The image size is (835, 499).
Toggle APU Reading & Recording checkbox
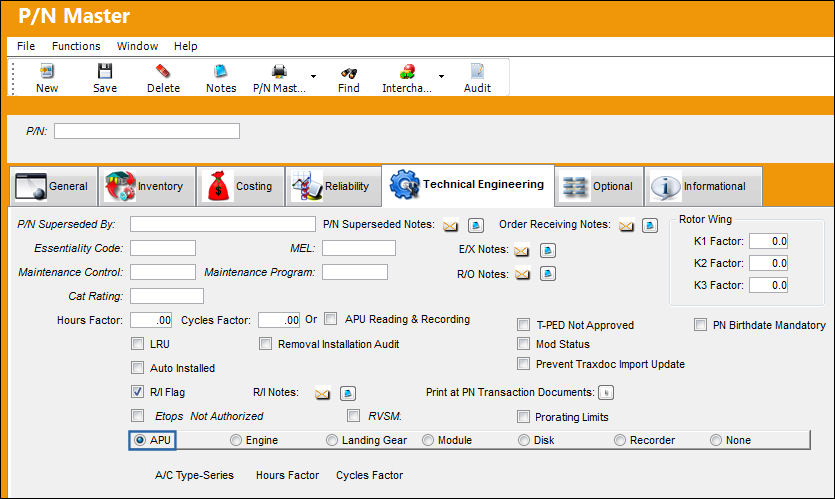[331, 318]
